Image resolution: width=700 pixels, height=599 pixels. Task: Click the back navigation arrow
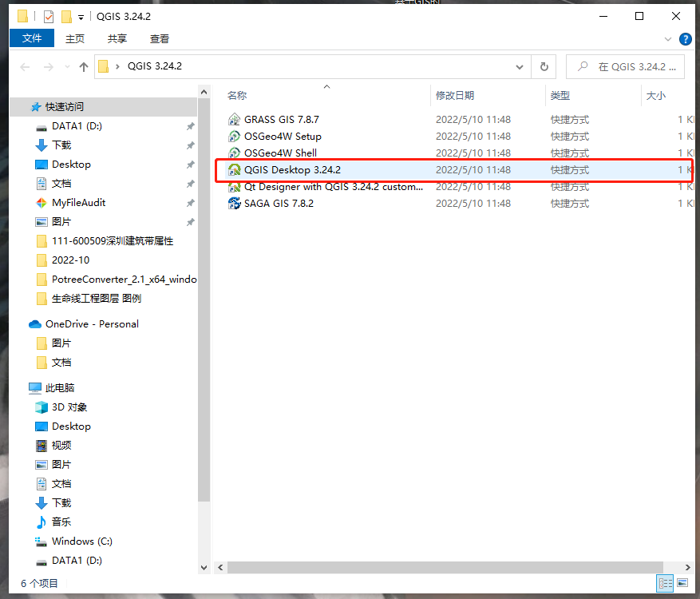[25, 67]
